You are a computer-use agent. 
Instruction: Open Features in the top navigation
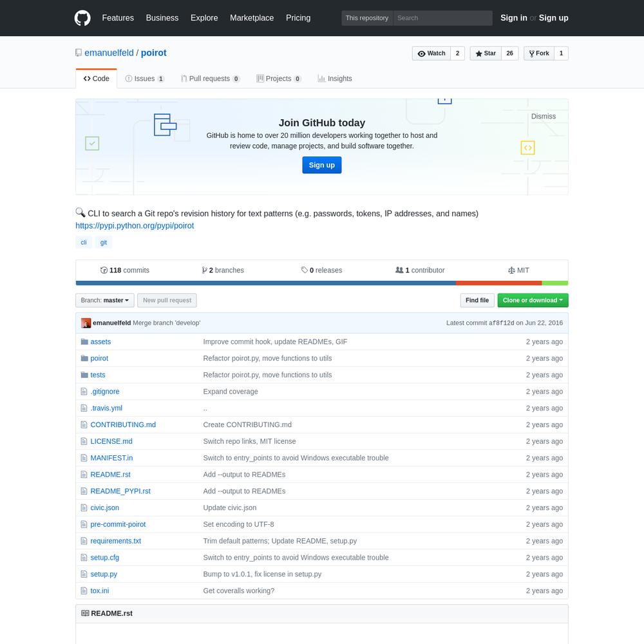[118, 18]
